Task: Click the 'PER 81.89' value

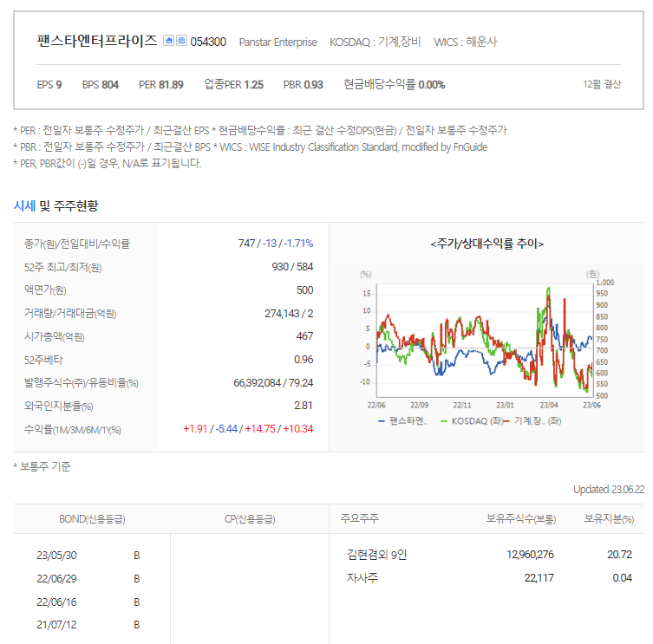Action: [161, 84]
